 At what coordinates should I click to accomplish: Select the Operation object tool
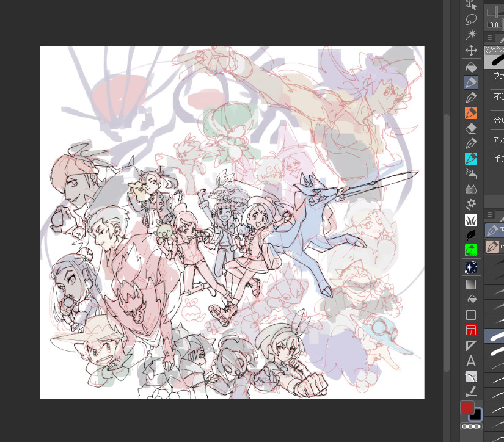coord(471,4)
